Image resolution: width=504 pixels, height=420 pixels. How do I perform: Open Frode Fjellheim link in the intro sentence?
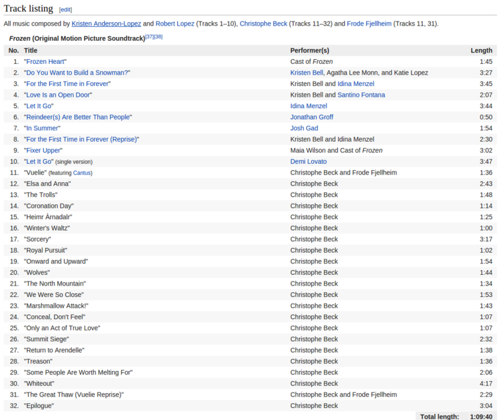tap(369, 24)
